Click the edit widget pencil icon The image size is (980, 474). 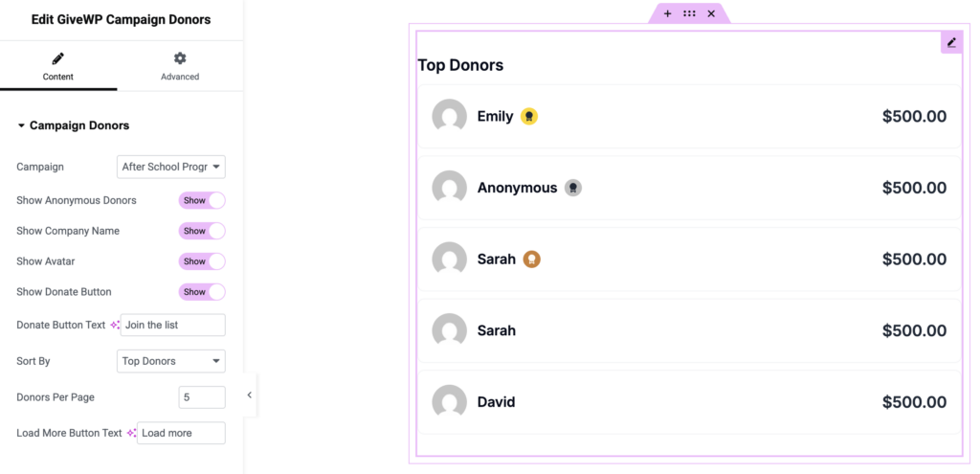[x=951, y=43]
